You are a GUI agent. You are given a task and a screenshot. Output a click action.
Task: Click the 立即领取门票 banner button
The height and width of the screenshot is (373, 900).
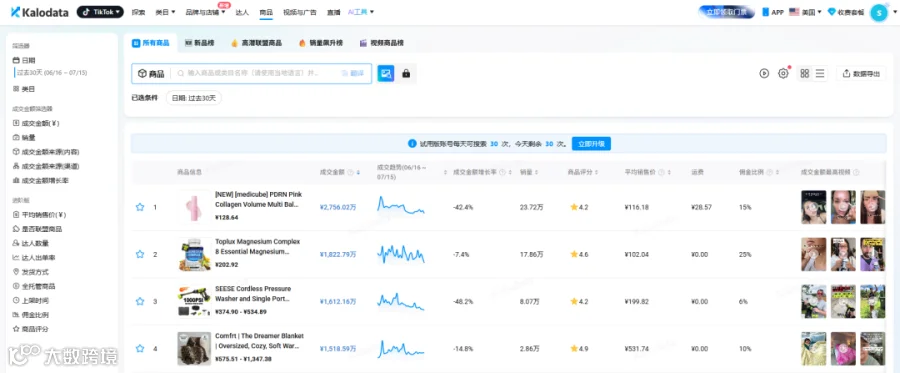coord(726,12)
